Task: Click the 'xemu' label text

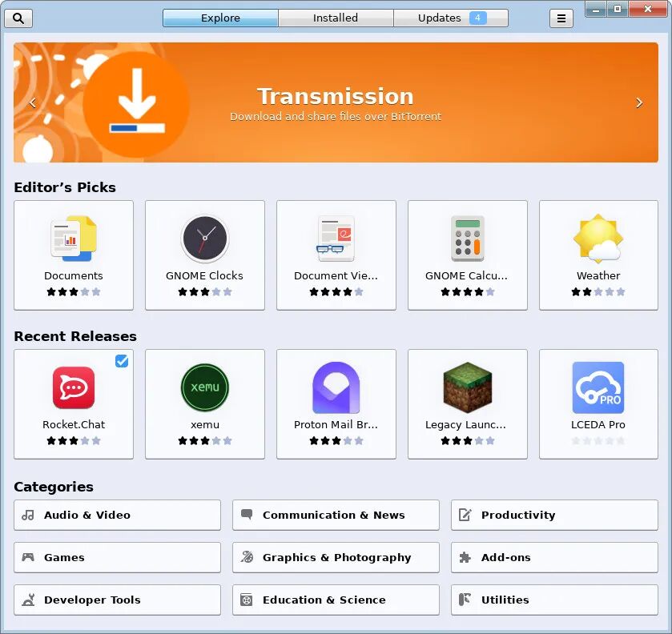Action: tap(205, 425)
